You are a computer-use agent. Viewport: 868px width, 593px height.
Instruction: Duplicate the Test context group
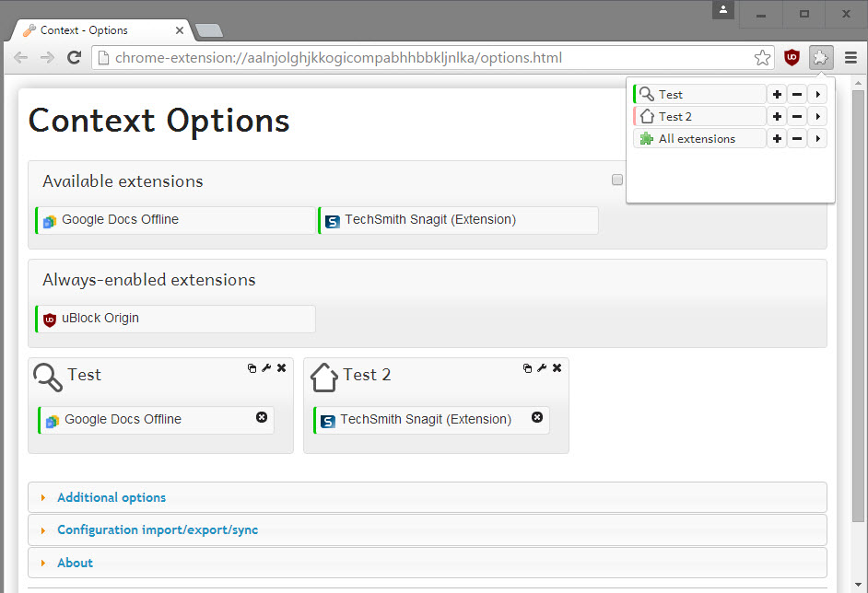pos(252,368)
